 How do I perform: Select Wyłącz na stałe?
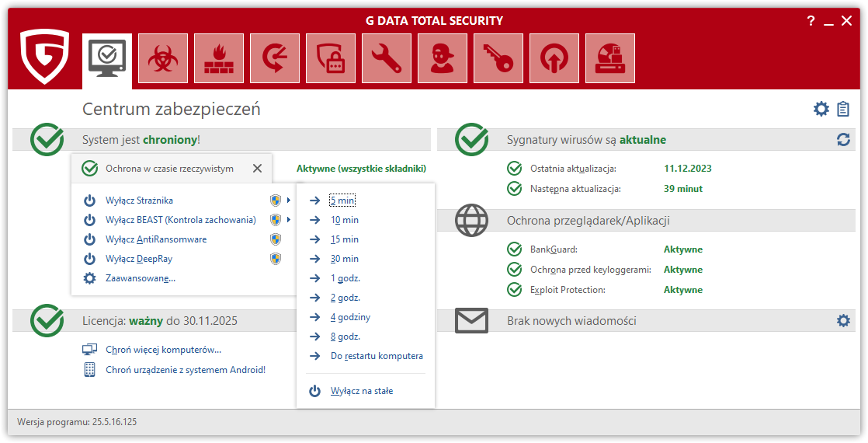[362, 391]
